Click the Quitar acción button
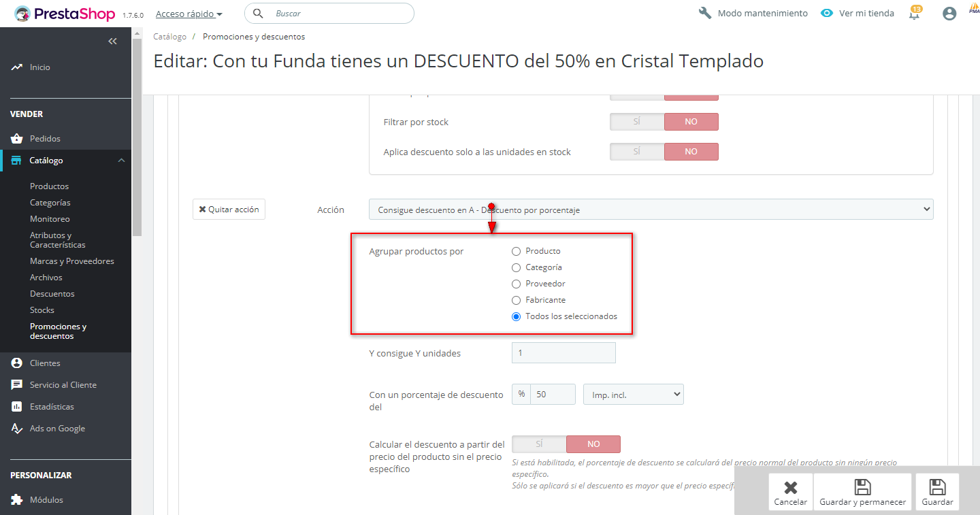Image resolution: width=980 pixels, height=515 pixels. tap(229, 210)
